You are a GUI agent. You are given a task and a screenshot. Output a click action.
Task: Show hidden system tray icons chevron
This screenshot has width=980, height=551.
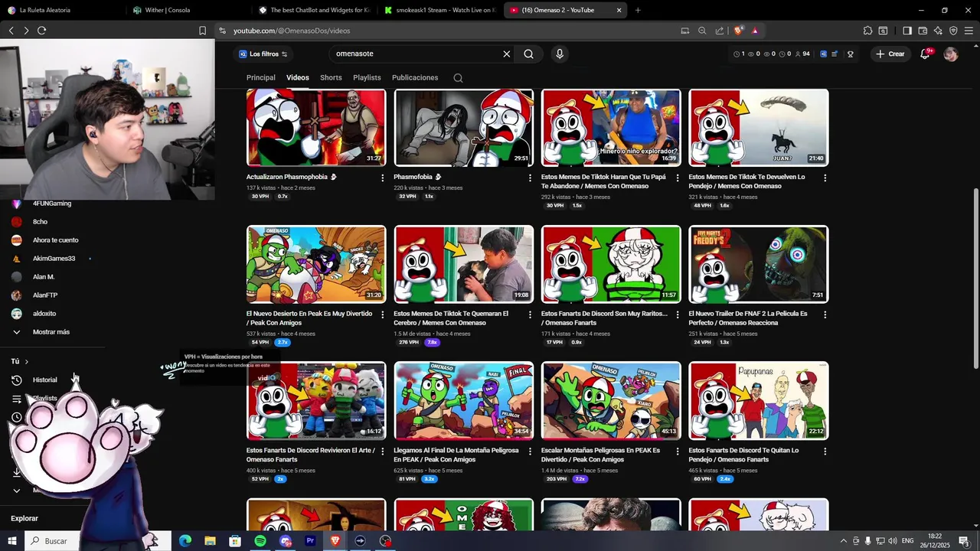844,541
